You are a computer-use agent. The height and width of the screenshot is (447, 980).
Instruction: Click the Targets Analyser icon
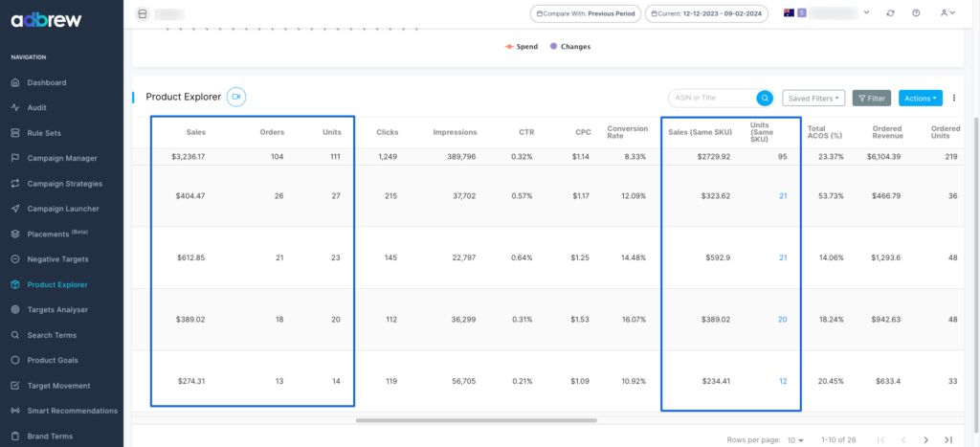15,309
